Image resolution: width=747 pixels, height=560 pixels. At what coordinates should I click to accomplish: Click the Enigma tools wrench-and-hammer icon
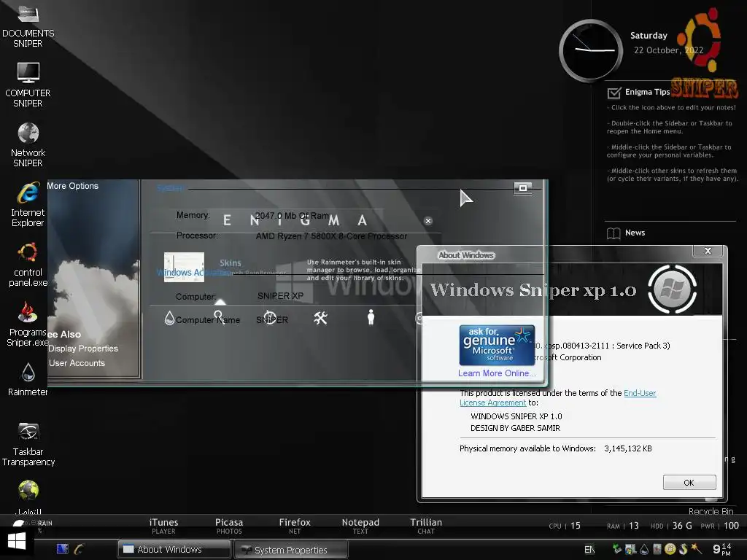[321, 318]
